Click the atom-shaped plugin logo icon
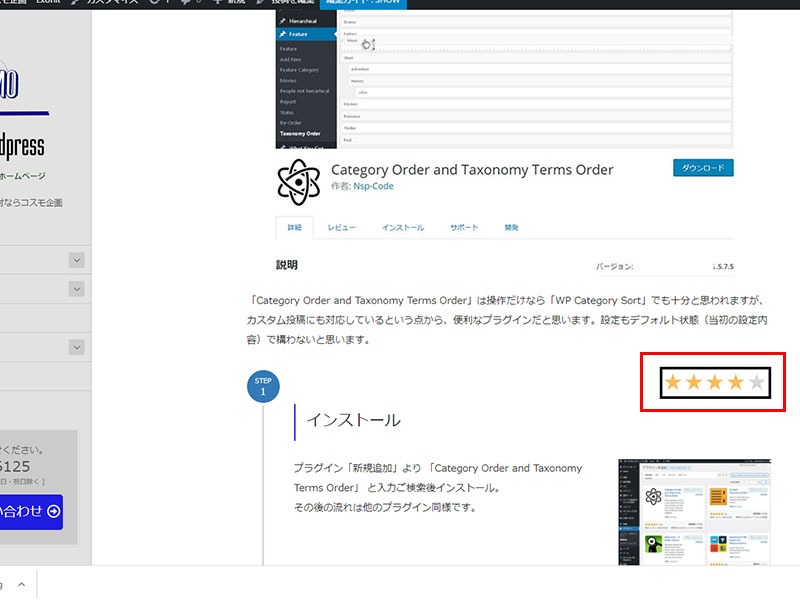The image size is (800, 600). coord(297,181)
